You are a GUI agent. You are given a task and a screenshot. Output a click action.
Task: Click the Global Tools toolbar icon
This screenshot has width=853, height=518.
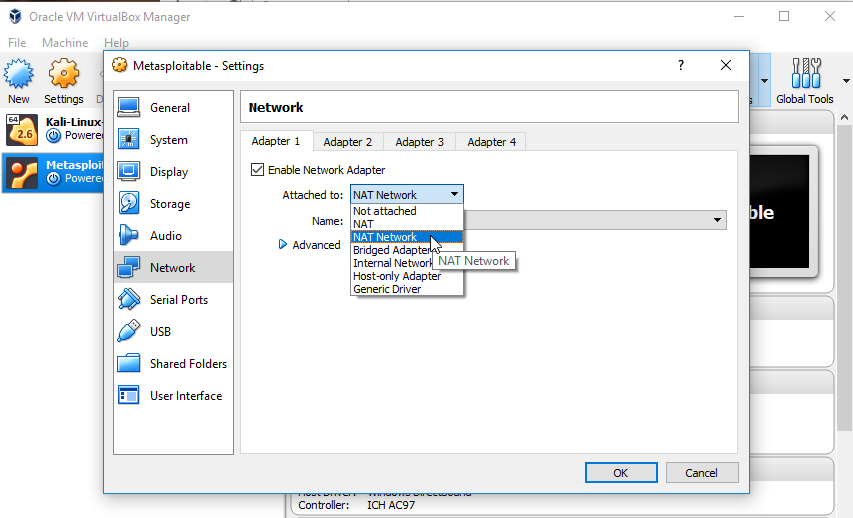click(805, 73)
